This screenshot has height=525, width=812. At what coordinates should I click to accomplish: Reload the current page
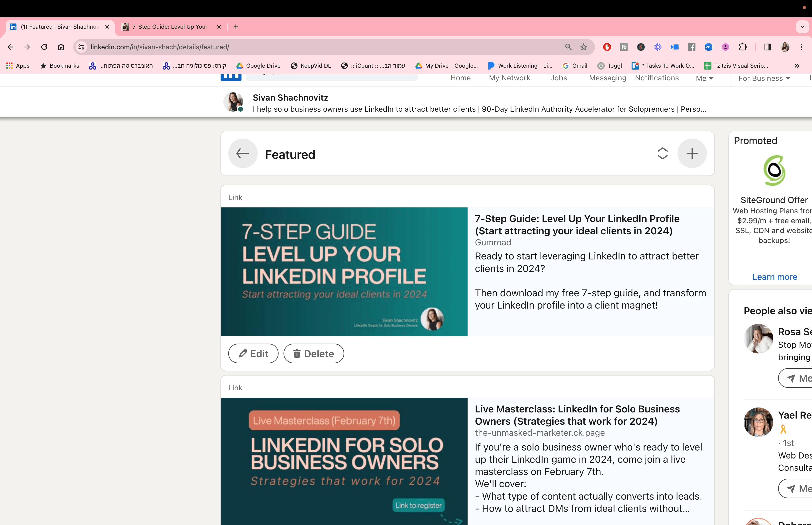44,47
